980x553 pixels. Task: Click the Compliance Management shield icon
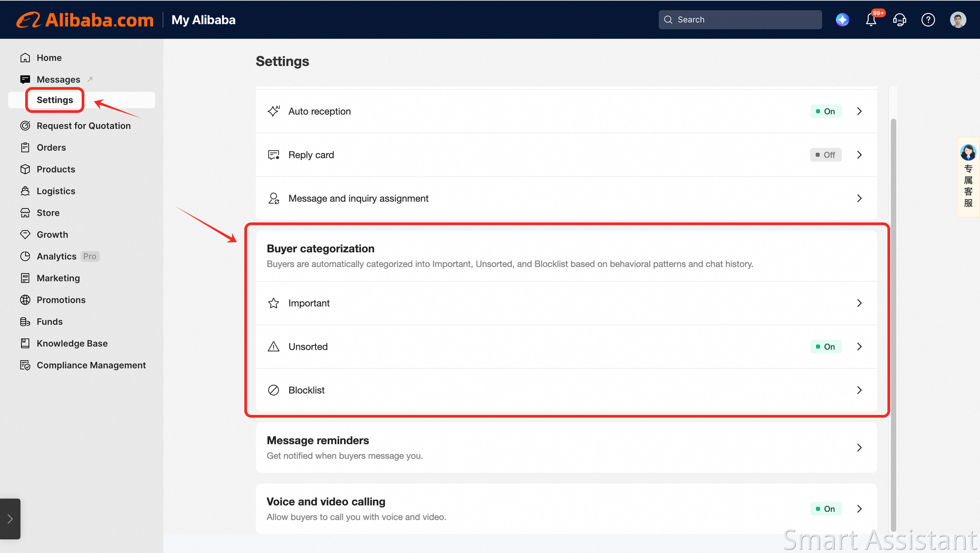pyautogui.click(x=25, y=365)
